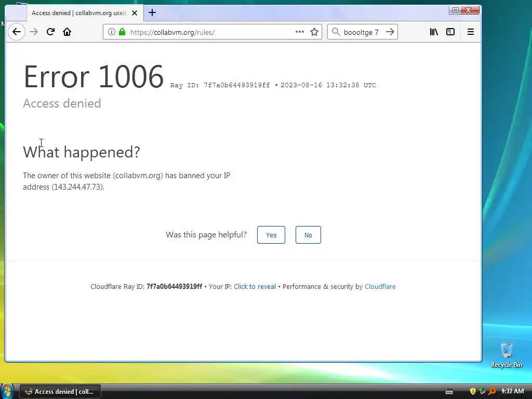This screenshot has height=399, width=532.
Task: Click the 'Access denied' subtitle under the error heading
Action: pos(62,103)
